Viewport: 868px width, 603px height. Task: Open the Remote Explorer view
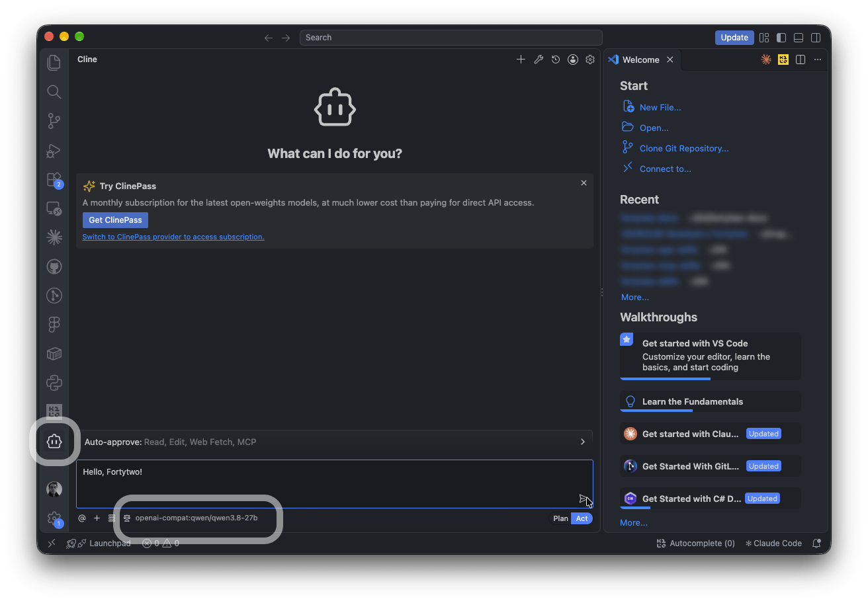click(54, 209)
